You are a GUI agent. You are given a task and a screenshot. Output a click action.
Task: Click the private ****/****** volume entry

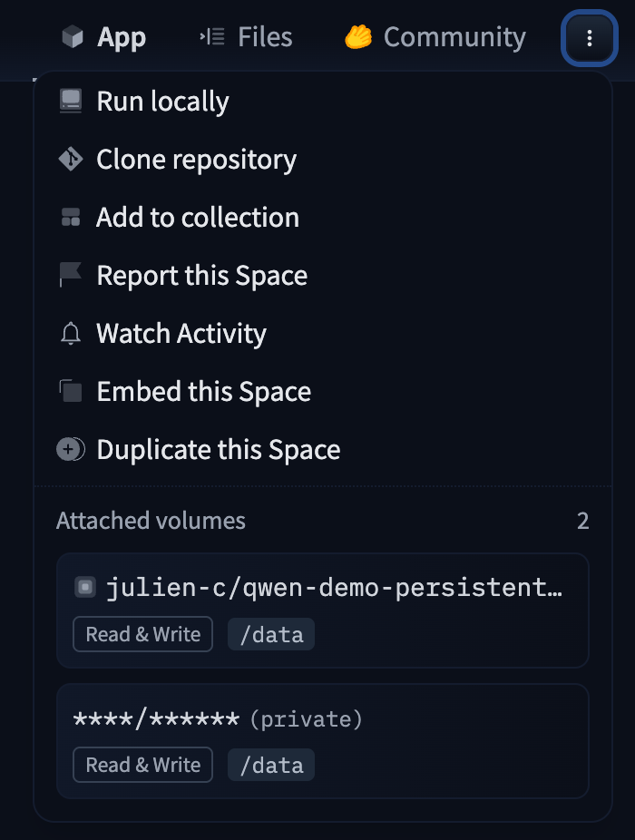(x=218, y=719)
